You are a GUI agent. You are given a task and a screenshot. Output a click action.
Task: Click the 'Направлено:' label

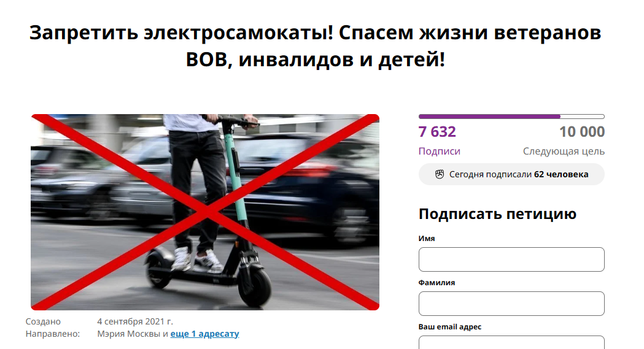[x=53, y=334]
